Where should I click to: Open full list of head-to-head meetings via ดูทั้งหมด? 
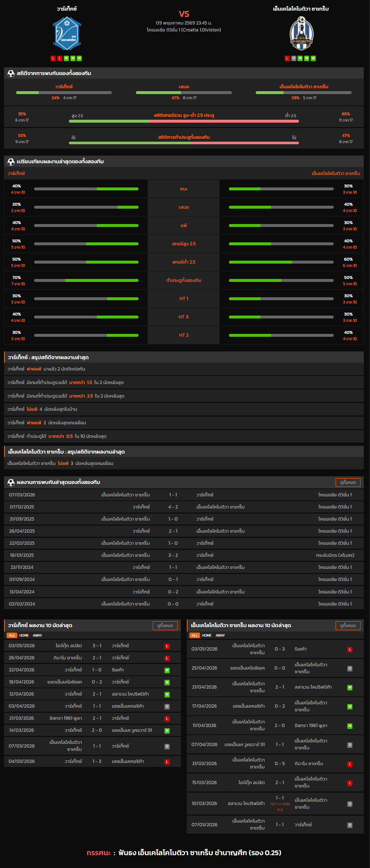pyautogui.click(x=348, y=483)
